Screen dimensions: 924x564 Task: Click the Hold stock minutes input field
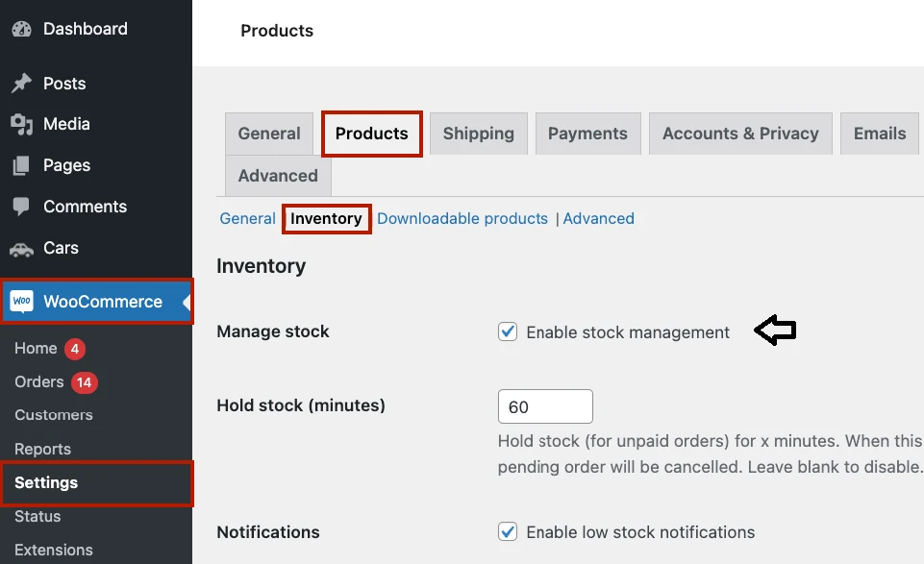(x=544, y=406)
